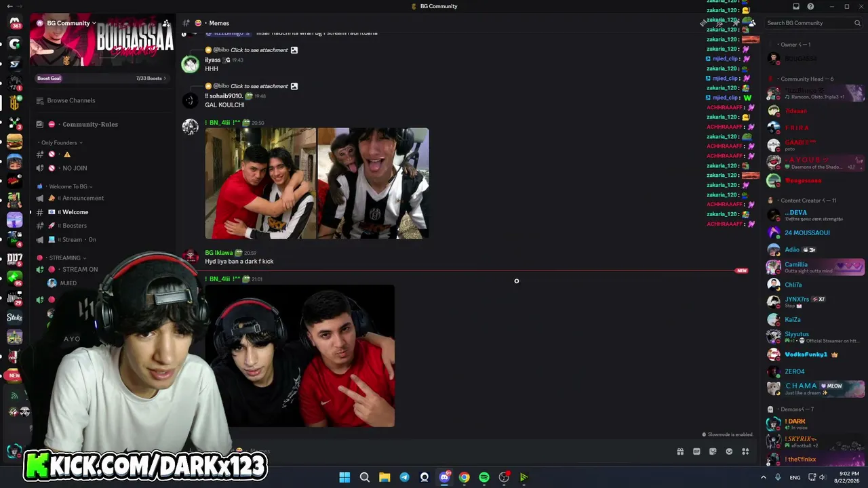Image resolution: width=868 pixels, height=488 pixels.
Task: Click the ENG language indicator
Action: 795,477
